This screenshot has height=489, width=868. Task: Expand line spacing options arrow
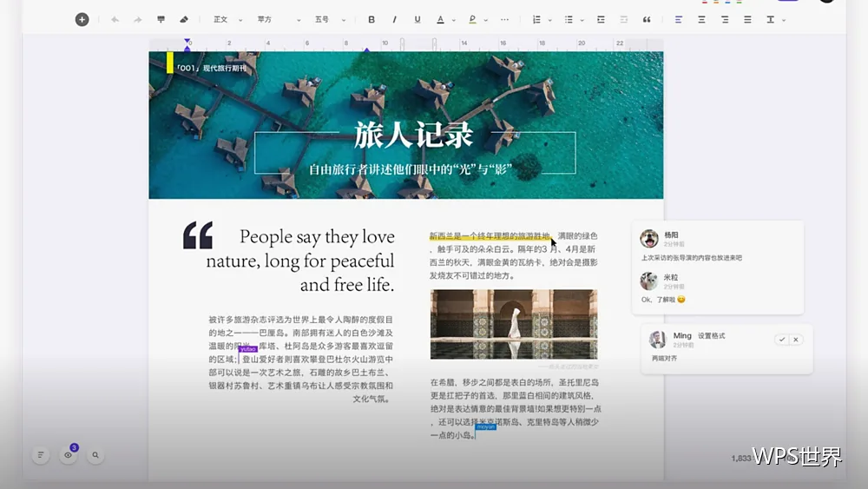coord(783,20)
